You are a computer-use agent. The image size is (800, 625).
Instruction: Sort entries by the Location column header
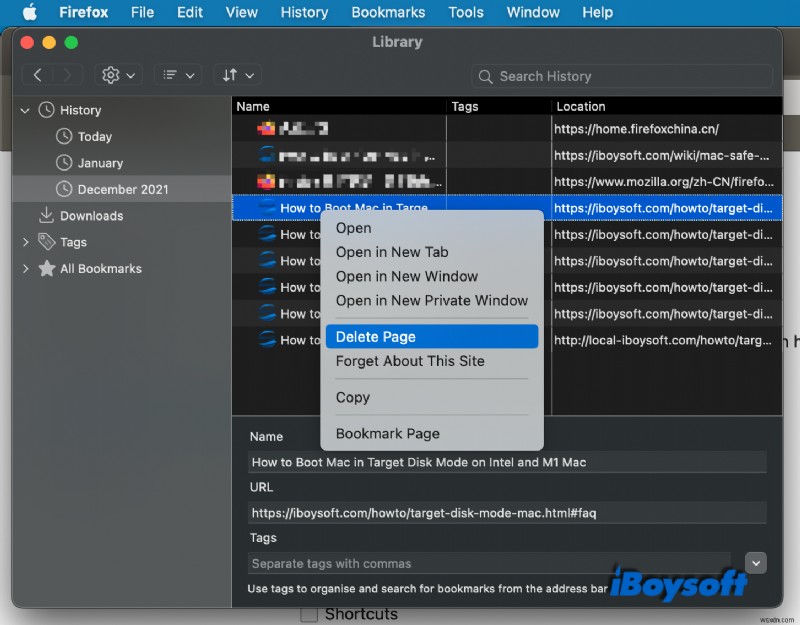pyautogui.click(x=581, y=106)
